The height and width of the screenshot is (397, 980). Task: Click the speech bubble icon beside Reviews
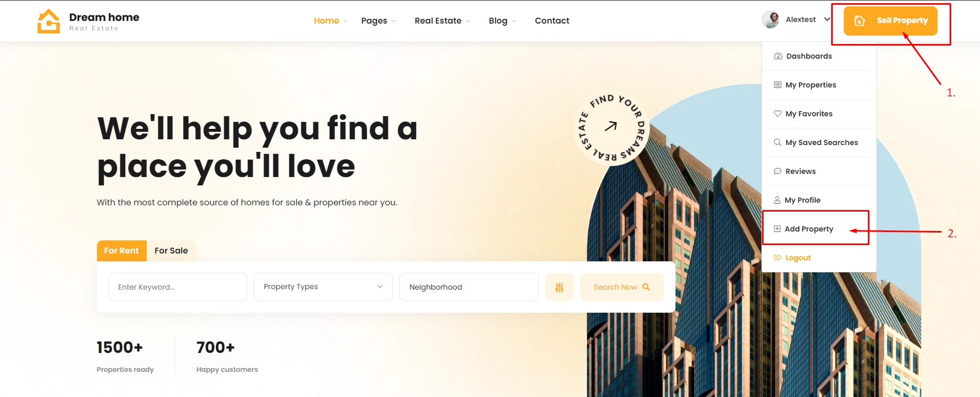click(x=778, y=171)
